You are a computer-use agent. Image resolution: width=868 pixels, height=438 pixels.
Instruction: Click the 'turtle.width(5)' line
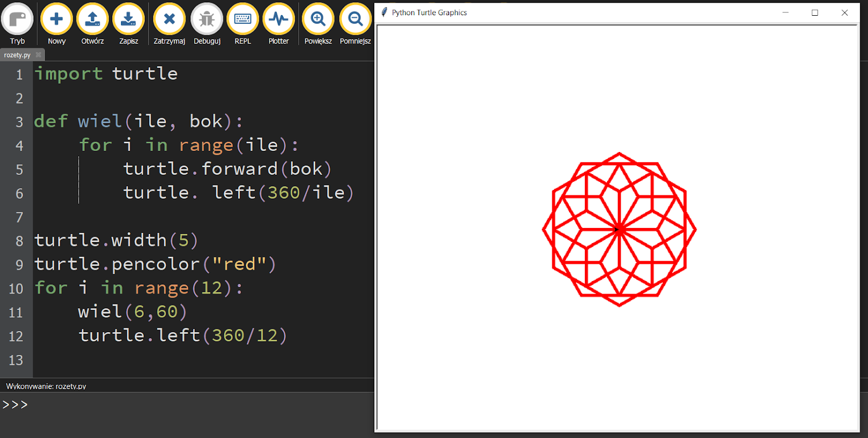coord(117,240)
